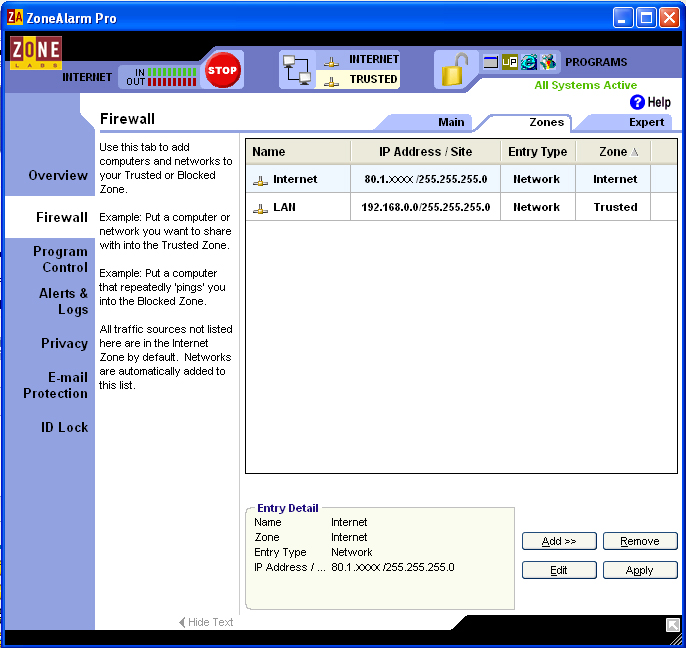Click the network icon beside LAN row
This screenshot has height=648, width=686.
tap(260, 208)
